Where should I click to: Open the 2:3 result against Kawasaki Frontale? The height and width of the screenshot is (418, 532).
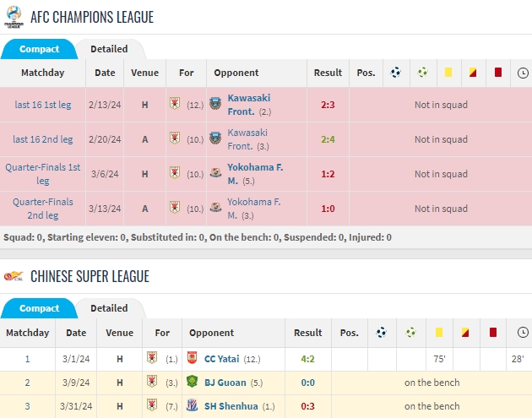[328, 105]
